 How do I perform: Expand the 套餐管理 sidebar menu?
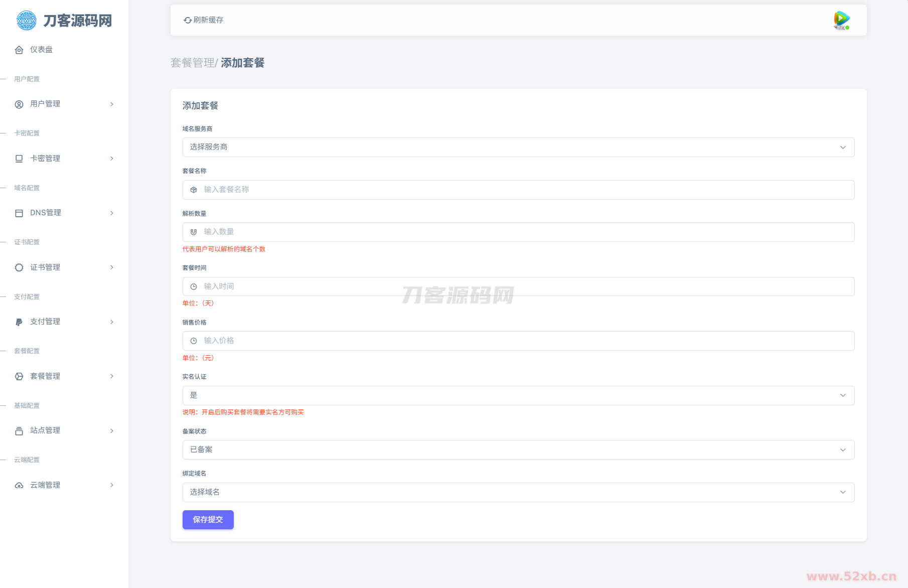[x=64, y=376]
